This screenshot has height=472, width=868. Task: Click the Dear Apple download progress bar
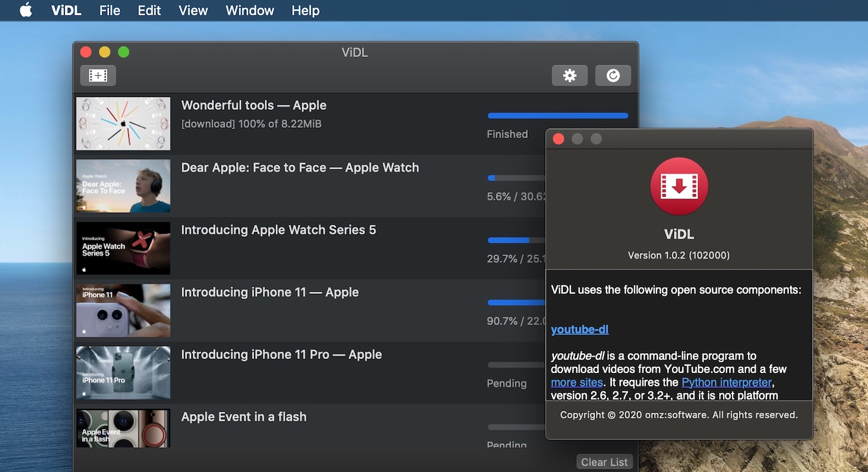(516, 178)
